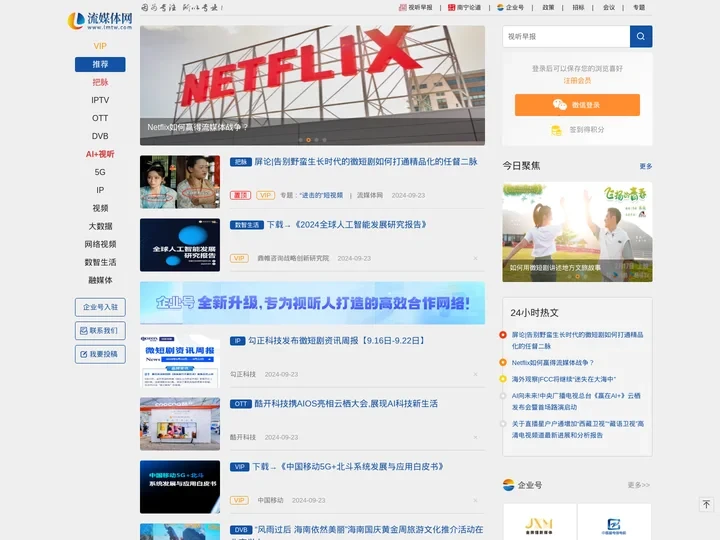Open the 微短剧资讯周报 thumbnail
This screenshot has height=540, width=720.
coord(180,361)
